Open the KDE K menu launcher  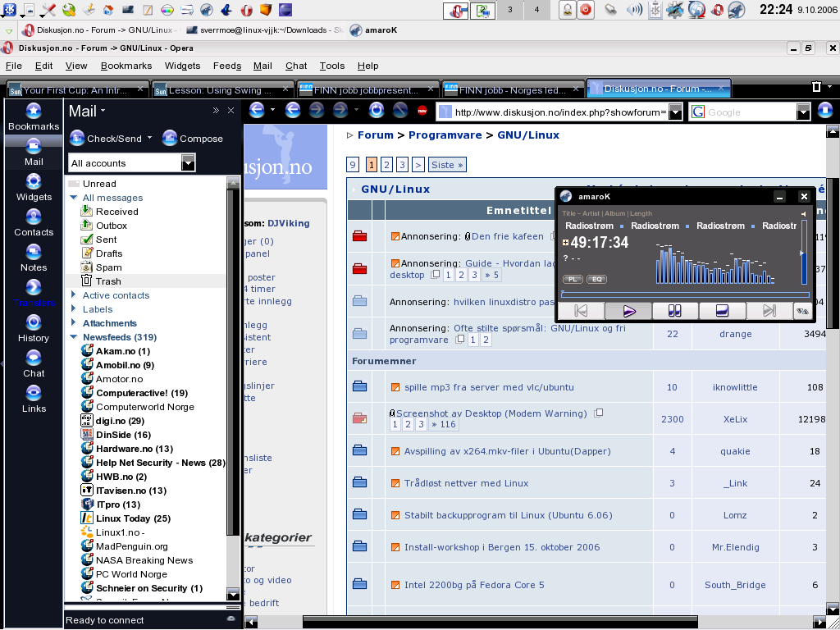tap(9, 9)
